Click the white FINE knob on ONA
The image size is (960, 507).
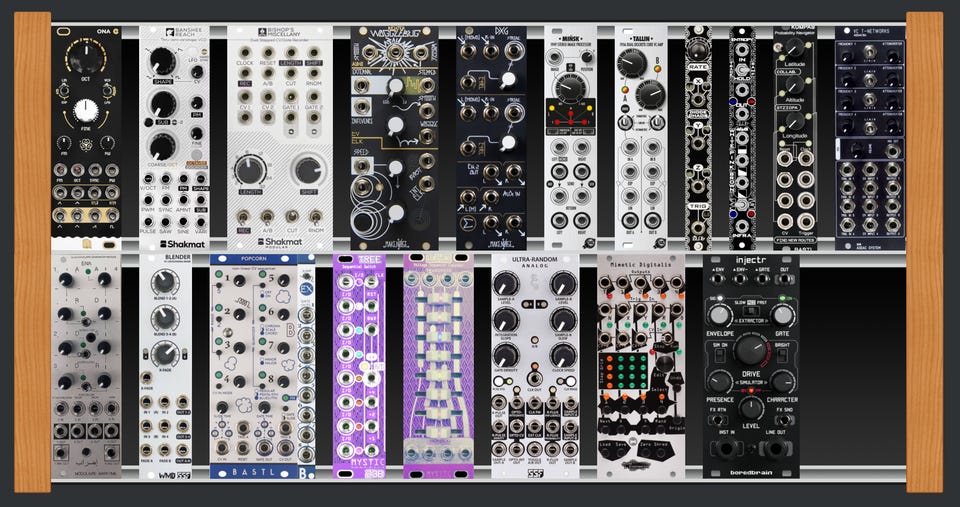(86, 112)
